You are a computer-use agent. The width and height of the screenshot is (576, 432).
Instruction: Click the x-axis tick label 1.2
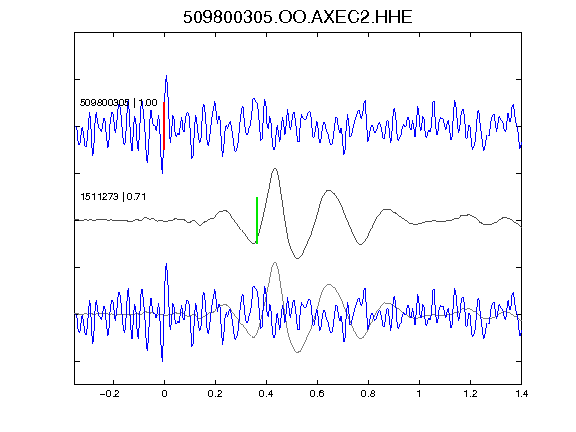tap(470, 394)
